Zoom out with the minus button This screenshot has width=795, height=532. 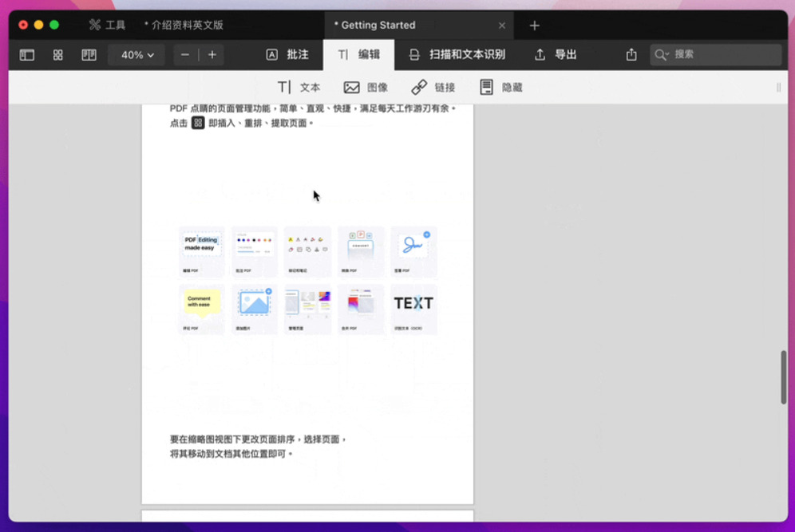click(x=185, y=55)
